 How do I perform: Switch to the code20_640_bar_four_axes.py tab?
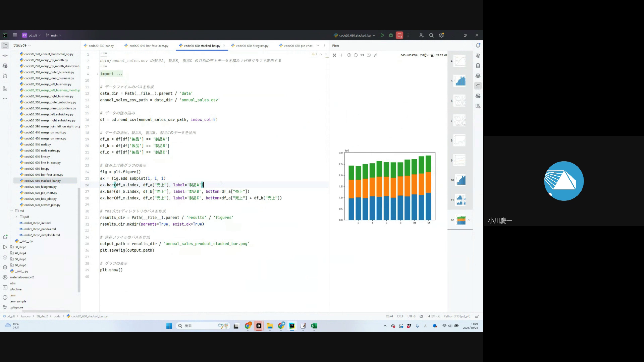pos(149,46)
